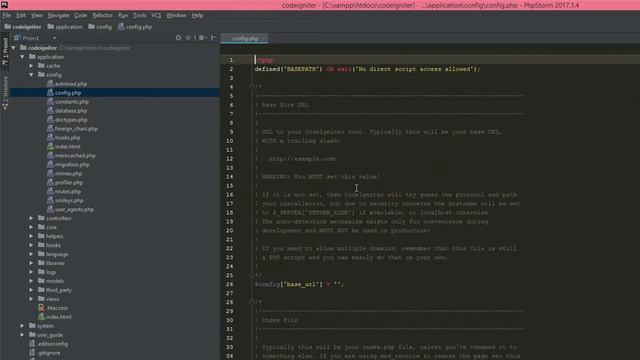Image resolution: width=640 pixels, height=360 pixels.
Task: Toggle the code fold marker at line 4
Action: (251, 87)
